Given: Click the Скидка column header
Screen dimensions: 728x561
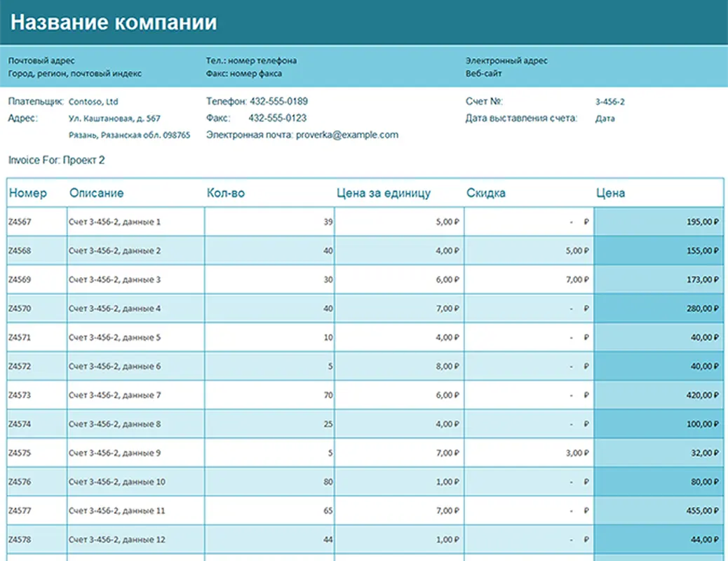Looking at the screenshot, I should click(x=487, y=193).
